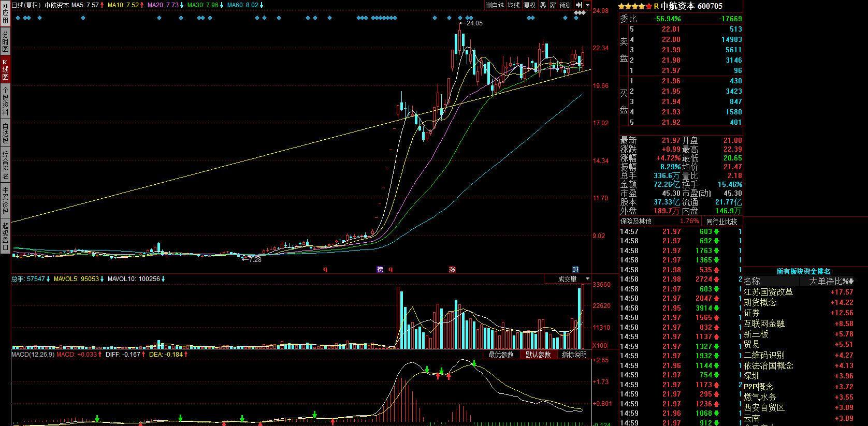Select the P2P概念 sector row

point(799,387)
